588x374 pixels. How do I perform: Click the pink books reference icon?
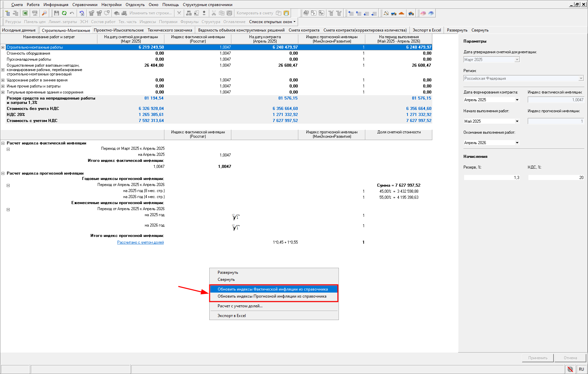pos(423,13)
